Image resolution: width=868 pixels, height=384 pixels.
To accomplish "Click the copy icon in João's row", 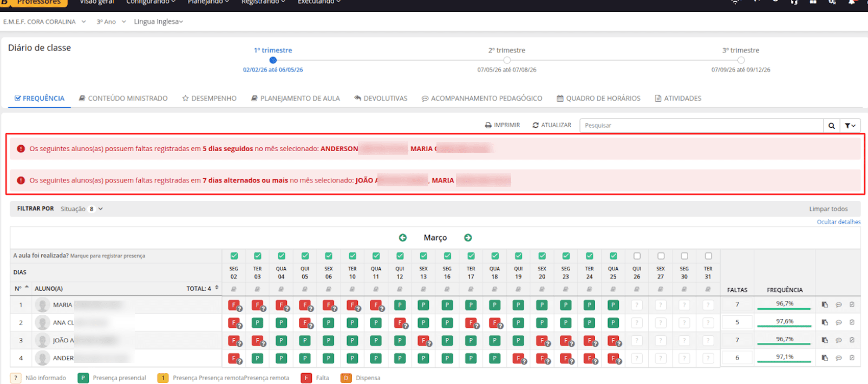I will pyautogui.click(x=825, y=340).
